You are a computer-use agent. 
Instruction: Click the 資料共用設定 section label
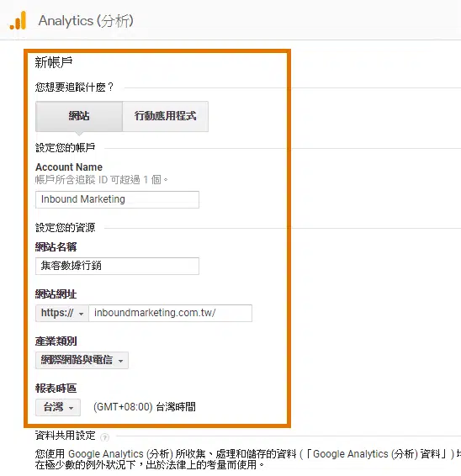pyautogui.click(x=66, y=436)
